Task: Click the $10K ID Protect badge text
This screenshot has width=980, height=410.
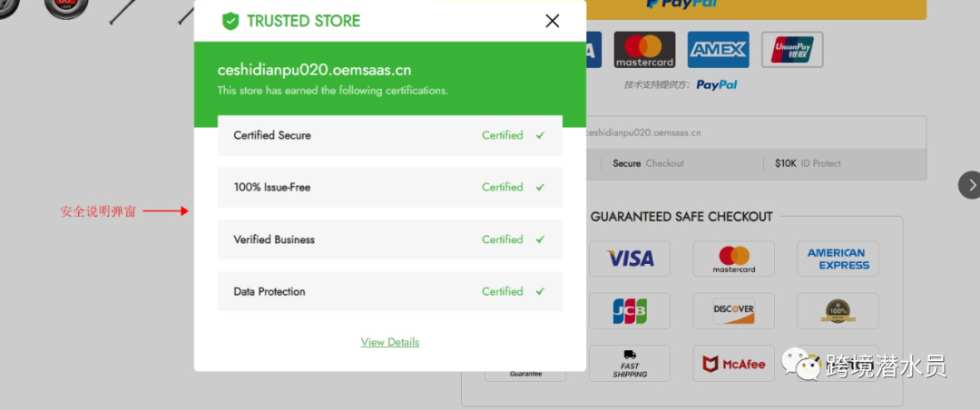Action: [x=808, y=163]
